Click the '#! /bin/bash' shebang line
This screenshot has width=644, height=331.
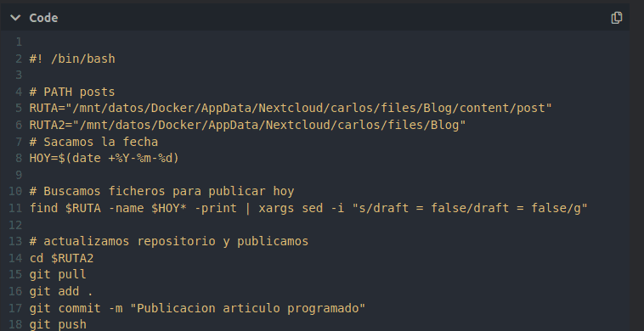point(72,59)
